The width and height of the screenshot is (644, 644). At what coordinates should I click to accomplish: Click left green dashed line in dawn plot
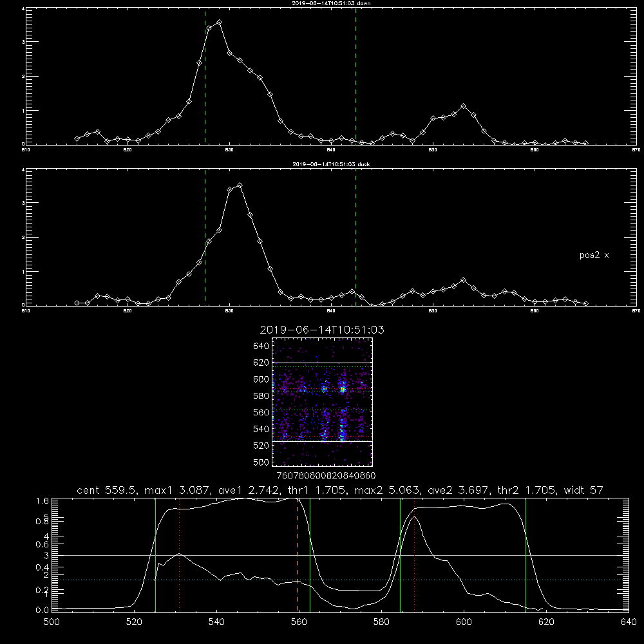(205, 77)
